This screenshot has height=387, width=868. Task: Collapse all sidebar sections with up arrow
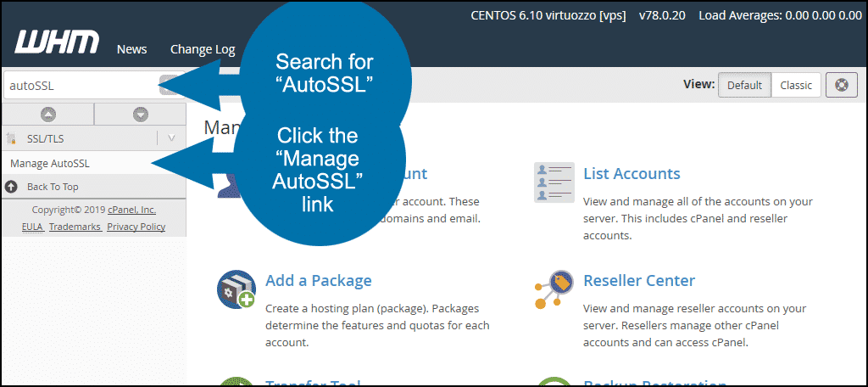(x=48, y=115)
